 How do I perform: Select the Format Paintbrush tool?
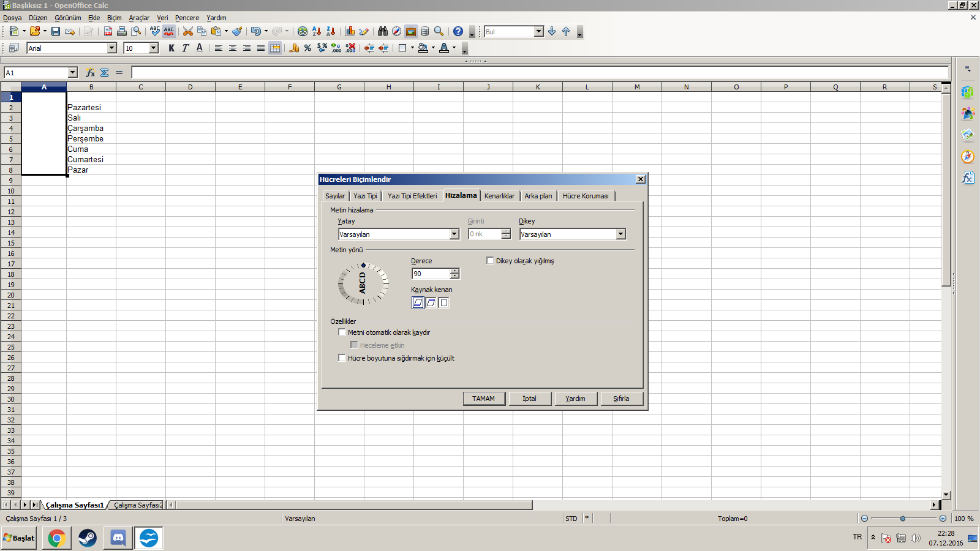pos(237,31)
